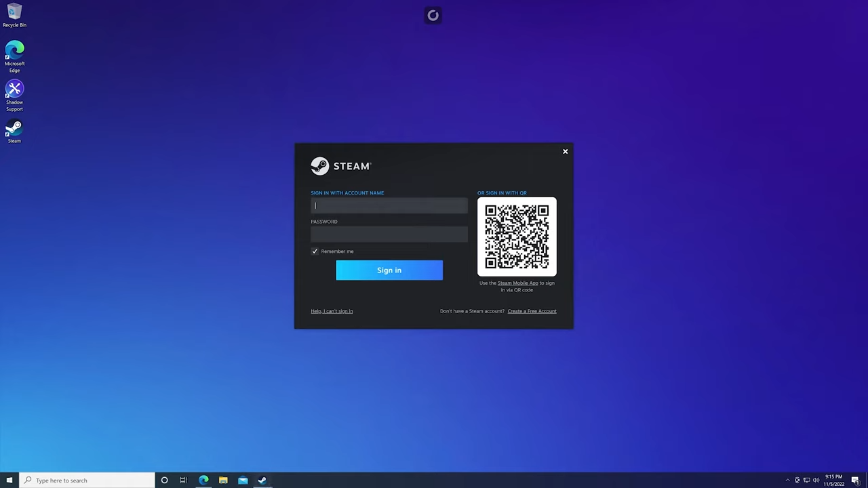Click the Shadow overlay icon at top center

tap(433, 15)
